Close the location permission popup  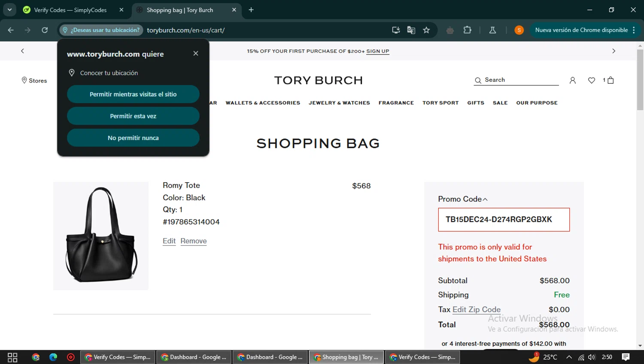(196, 53)
